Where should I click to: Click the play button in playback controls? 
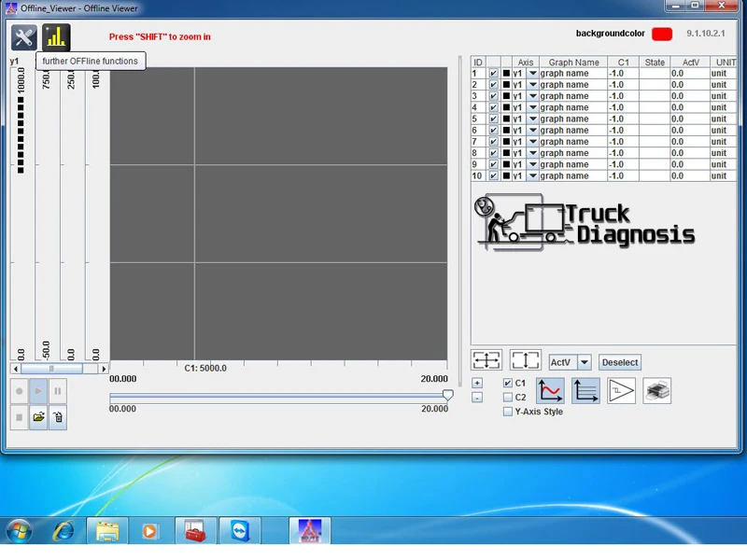tap(38, 391)
